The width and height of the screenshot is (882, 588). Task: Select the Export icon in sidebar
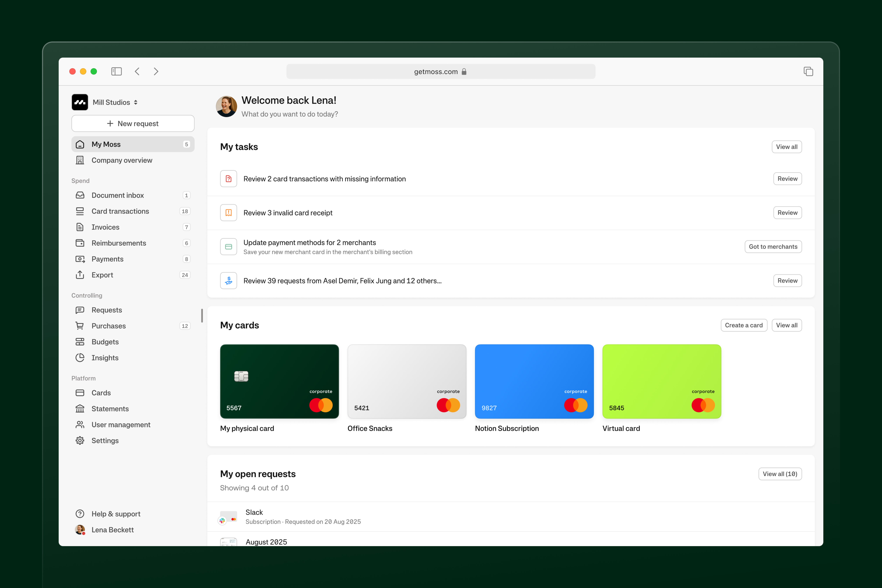(x=80, y=275)
